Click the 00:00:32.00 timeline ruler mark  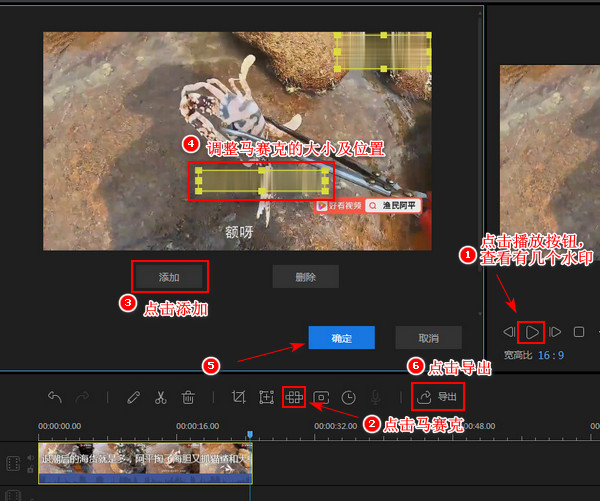point(336,426)
